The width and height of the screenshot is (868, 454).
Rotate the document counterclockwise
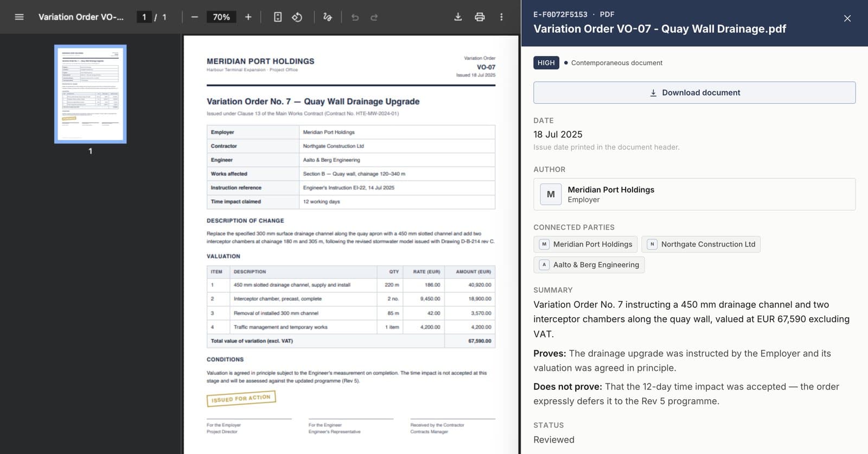pos(297,17)
